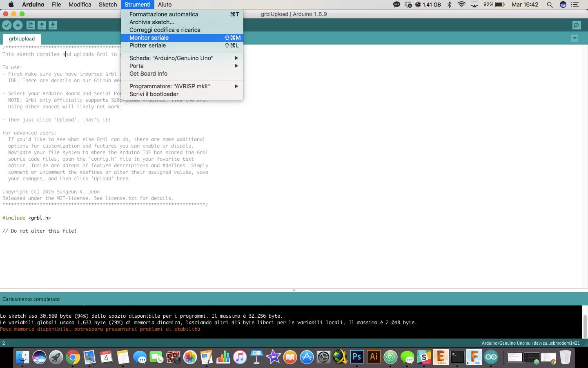Open EAGLE app from the dock

click(441, 357)
